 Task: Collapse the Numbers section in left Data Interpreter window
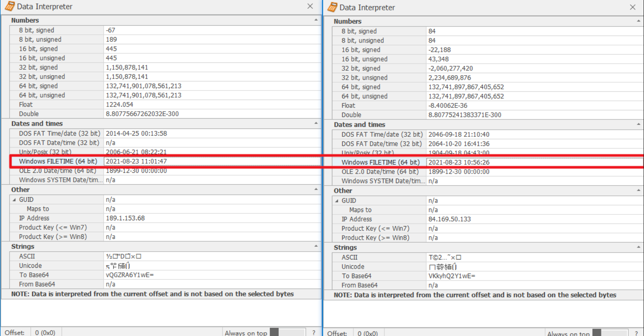coord(316,20)
